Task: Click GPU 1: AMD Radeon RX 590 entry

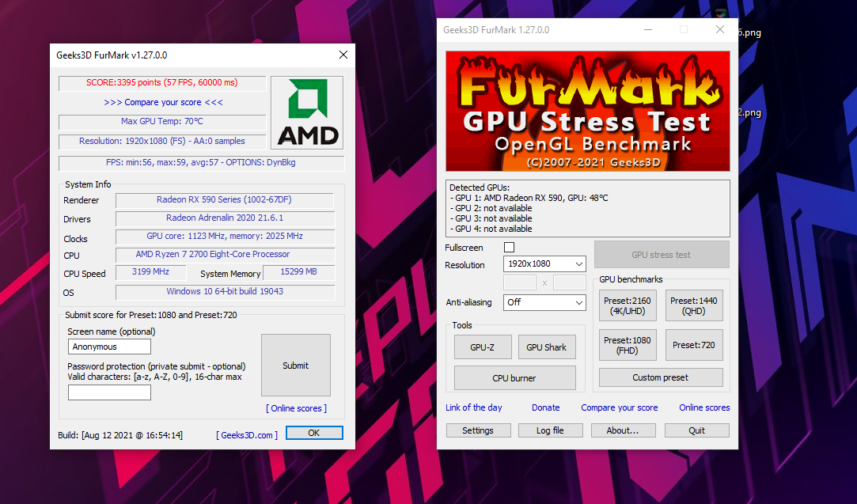Action: point(529,198)
